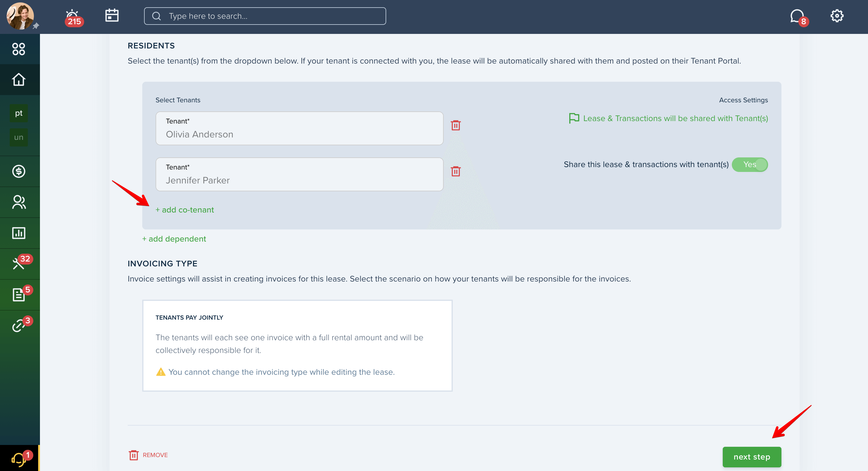Select the home properties icon in sidebar
The image size is (868, 471).
coord(18,80)
